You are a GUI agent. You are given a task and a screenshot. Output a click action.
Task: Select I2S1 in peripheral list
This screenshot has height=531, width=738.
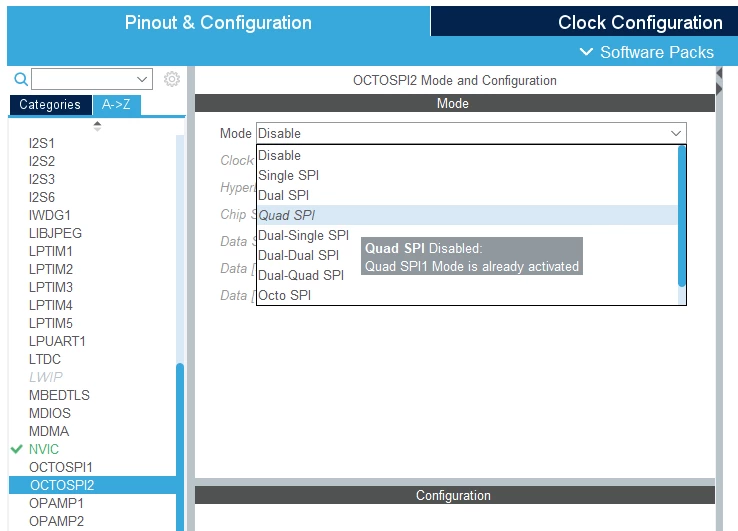41,143
